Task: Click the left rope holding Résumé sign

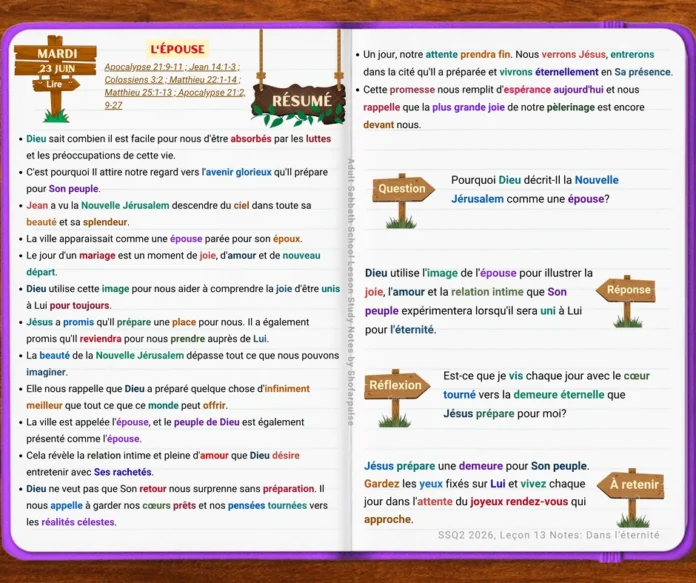Action: click(261, 59)
